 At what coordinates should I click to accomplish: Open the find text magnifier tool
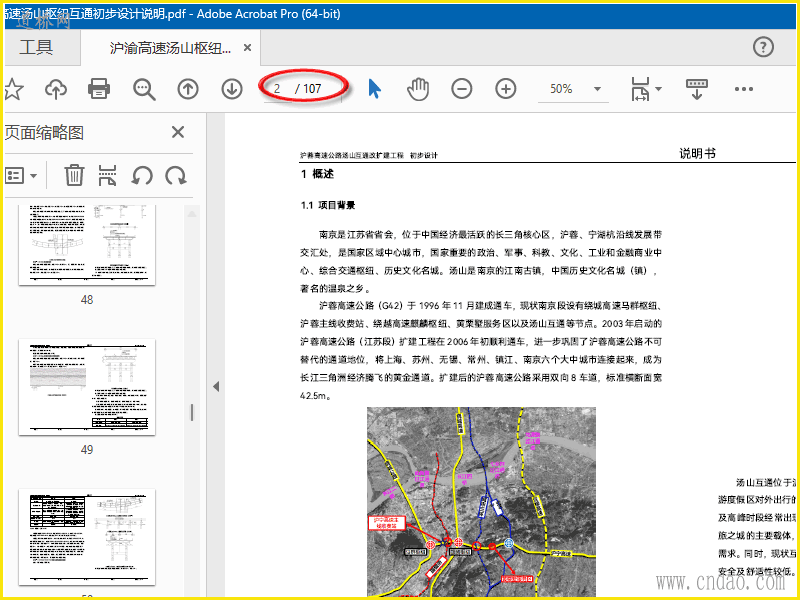[145, 89]
